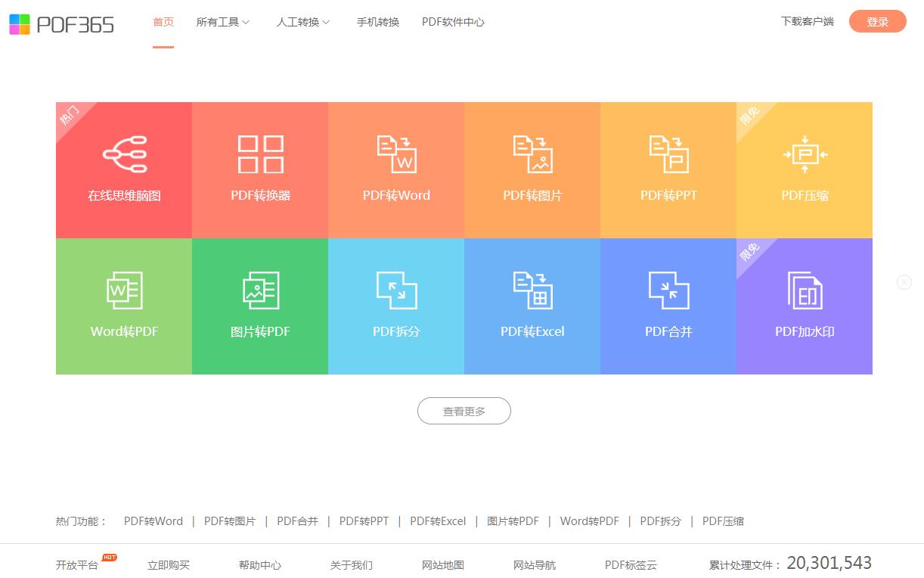The image size is (924, 578).
Task: Open the PDF转Excel tile icon
Action: [x=532, y=291]
